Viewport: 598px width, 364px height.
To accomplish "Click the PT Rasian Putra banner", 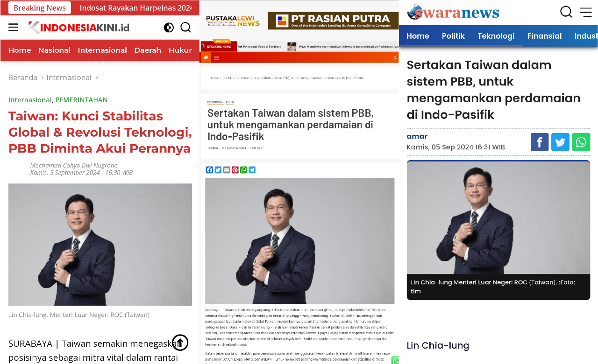I will 333,21.
